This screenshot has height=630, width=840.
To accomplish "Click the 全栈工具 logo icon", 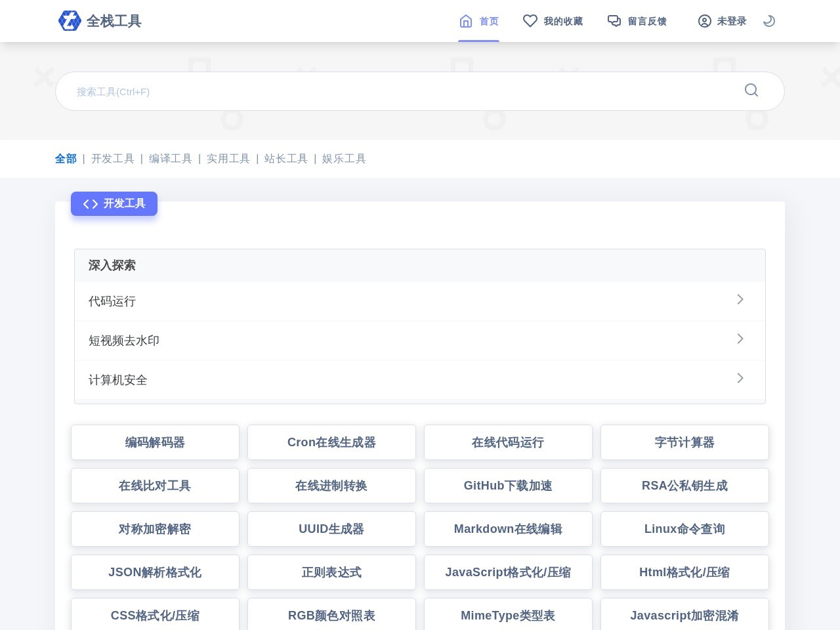I will point(70,20).
